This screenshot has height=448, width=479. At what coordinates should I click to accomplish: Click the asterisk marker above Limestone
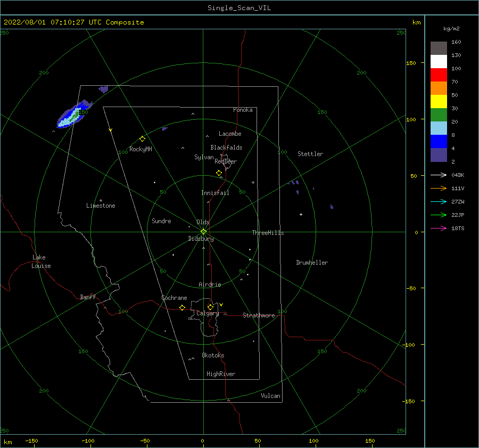coord(101,201)
